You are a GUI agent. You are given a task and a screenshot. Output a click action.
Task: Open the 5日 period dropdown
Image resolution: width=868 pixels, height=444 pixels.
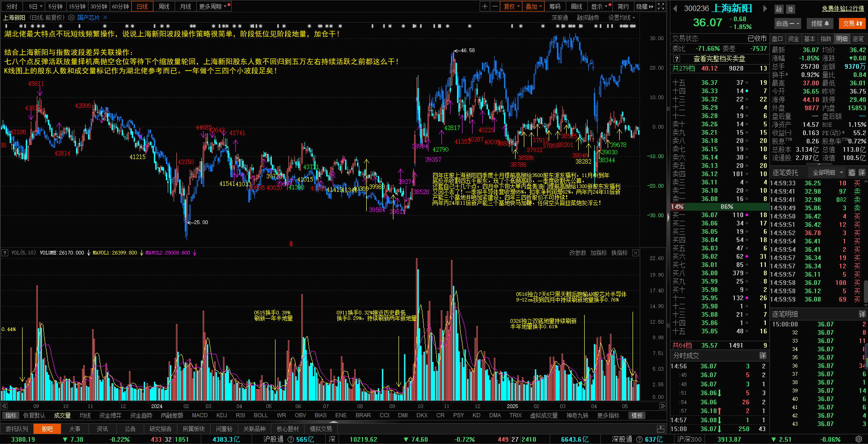pyautogui.click(x=35, y=6)
